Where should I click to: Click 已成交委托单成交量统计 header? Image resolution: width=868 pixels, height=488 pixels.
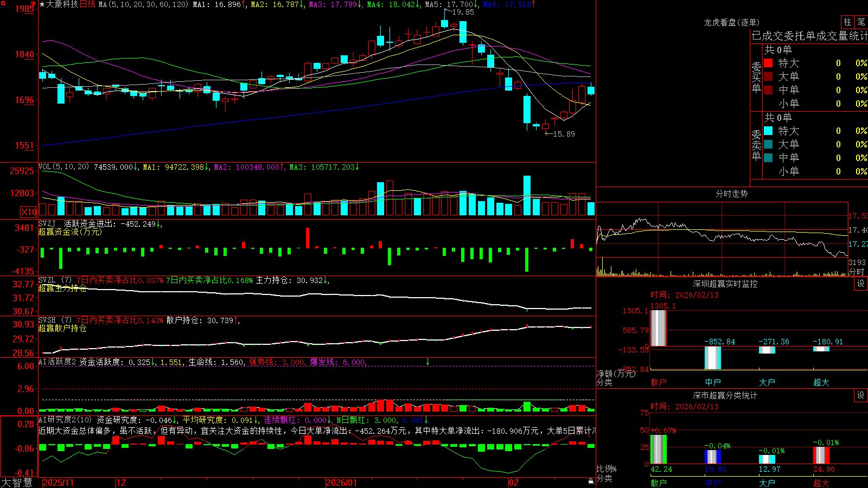point(809,36)
